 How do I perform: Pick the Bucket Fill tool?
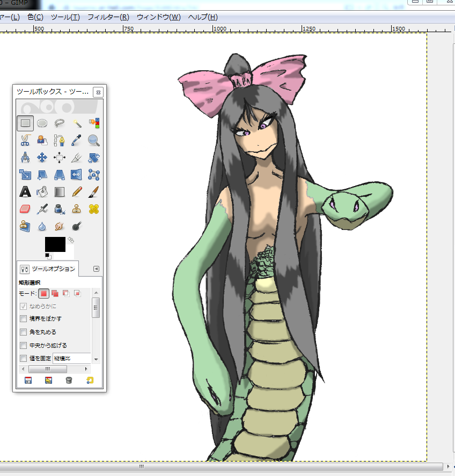(x=42, y=191)
